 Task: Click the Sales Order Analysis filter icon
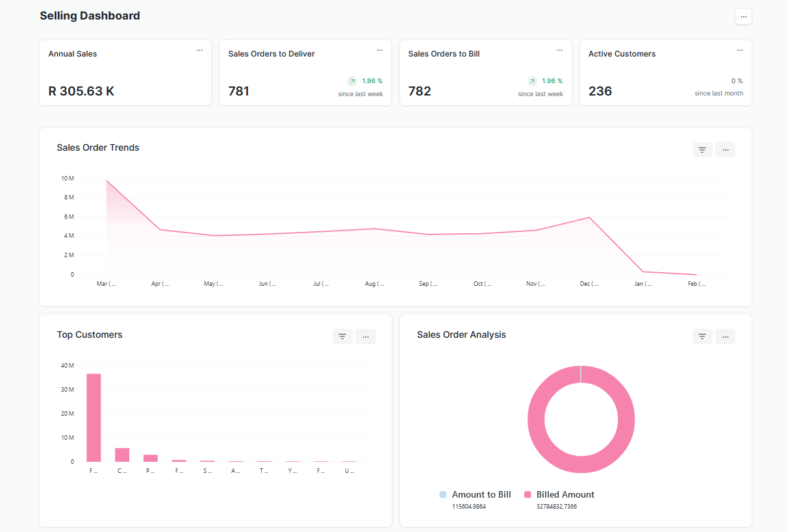coord(702,336)
